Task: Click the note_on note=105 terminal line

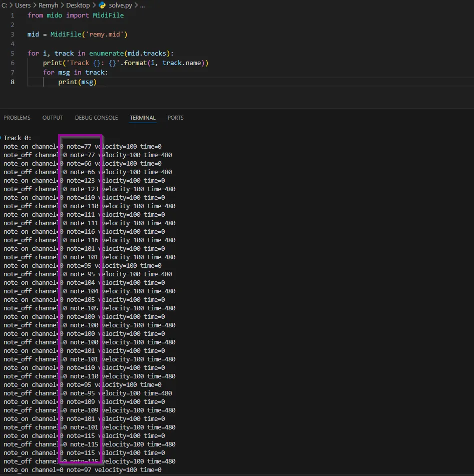Action: [x=85, y=299]
